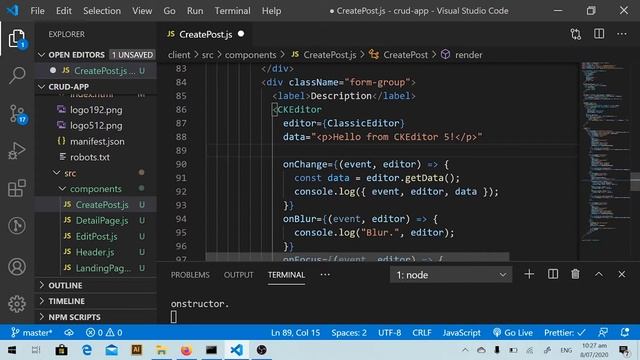Open the Go menu
The image size is (640, 360).
(169, 11)
